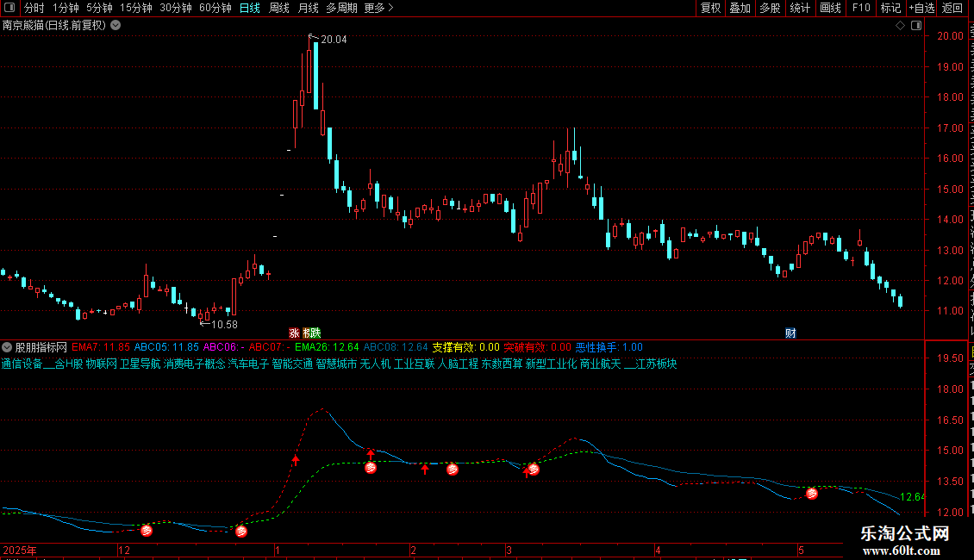The image size is (974, 560).
Task: Open the 人脑工程 sector link
Action: (x=459, y=364)
